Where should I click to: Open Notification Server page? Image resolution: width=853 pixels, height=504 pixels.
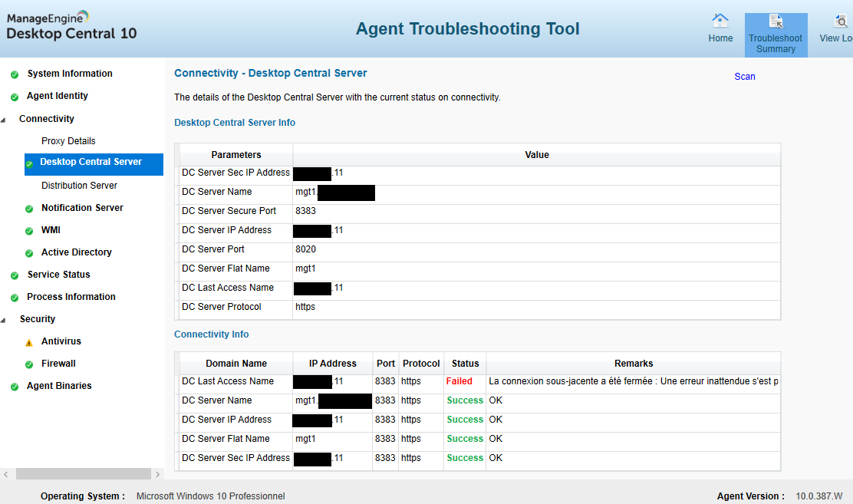pyautogui.click(x=82, y=208)
